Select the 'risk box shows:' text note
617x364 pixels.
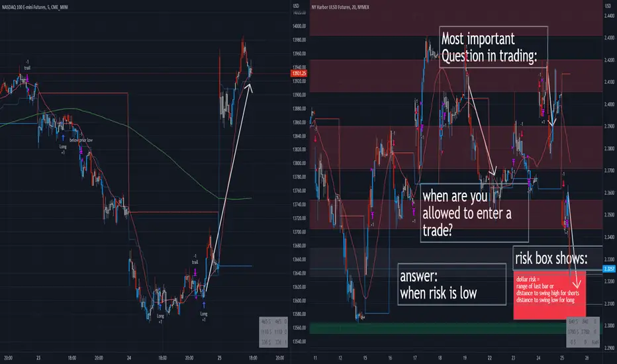(557, 258)
